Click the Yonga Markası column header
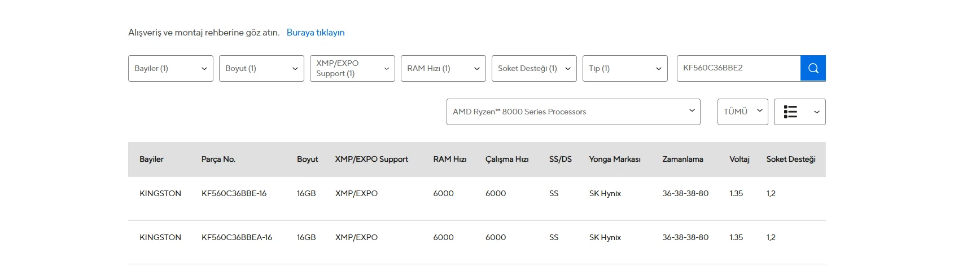The height and width of the screenshot is (275, 980). 615,159
